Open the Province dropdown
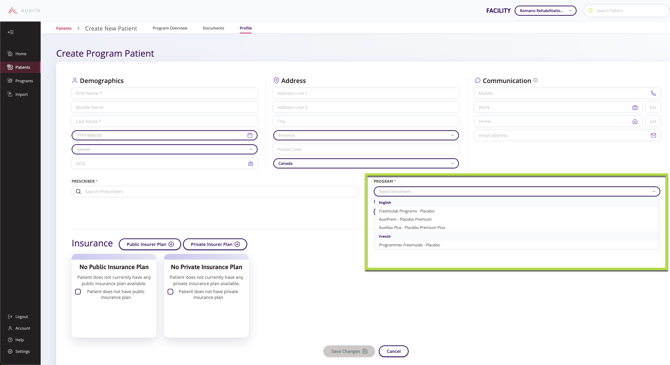This screenshot has width=670, height=365. pos(366,135)
